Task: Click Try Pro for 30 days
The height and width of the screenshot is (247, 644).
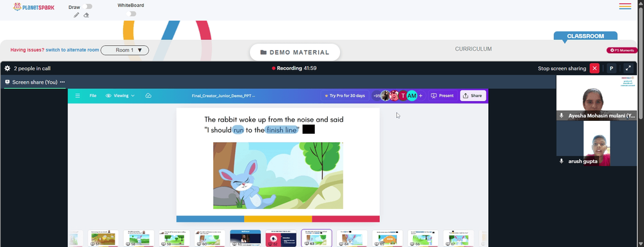Action: 344,96
